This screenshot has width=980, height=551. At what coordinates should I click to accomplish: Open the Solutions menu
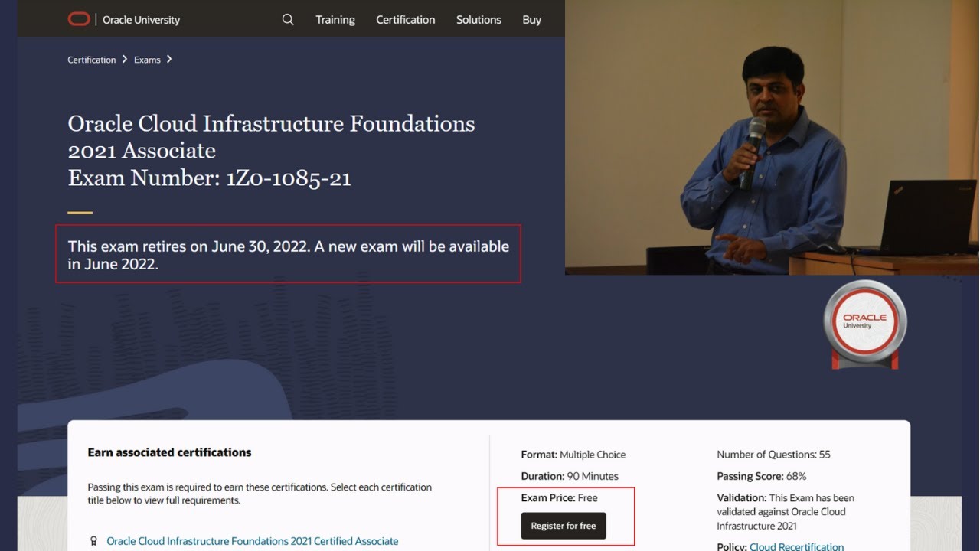[479, 20]
